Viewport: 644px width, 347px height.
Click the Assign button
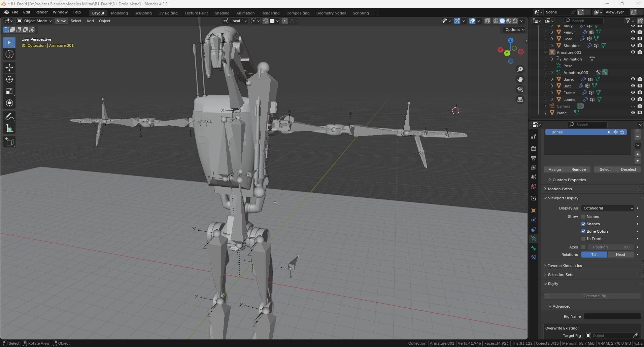tap(555, 169)
